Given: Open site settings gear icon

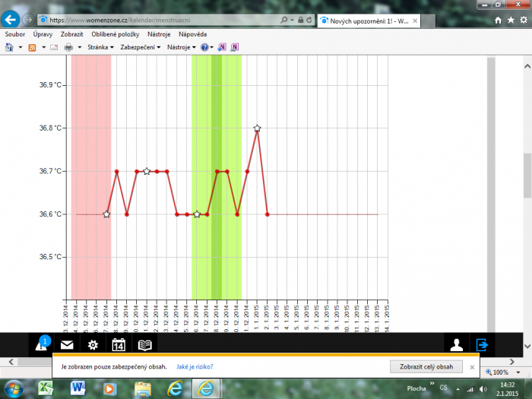Looking at the screenshot, I should point(93,345).
